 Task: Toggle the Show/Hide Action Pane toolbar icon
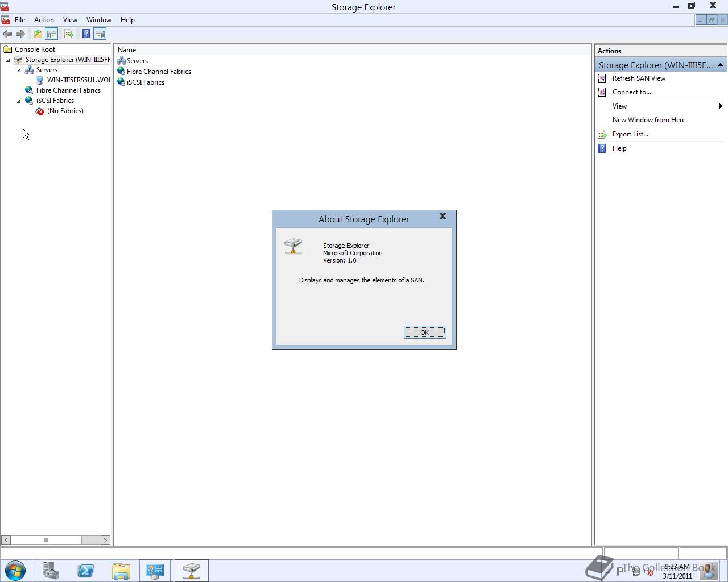(100, 34)
